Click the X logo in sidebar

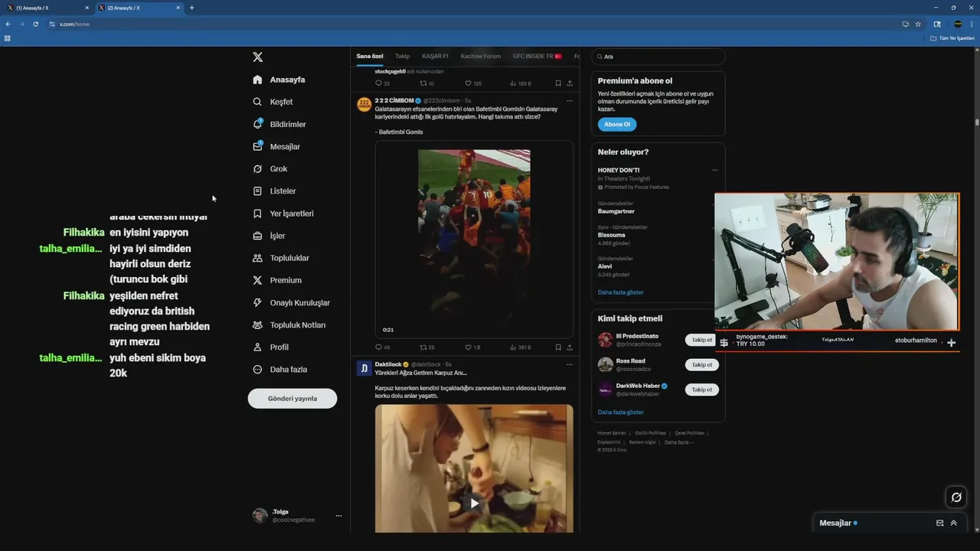258,57
